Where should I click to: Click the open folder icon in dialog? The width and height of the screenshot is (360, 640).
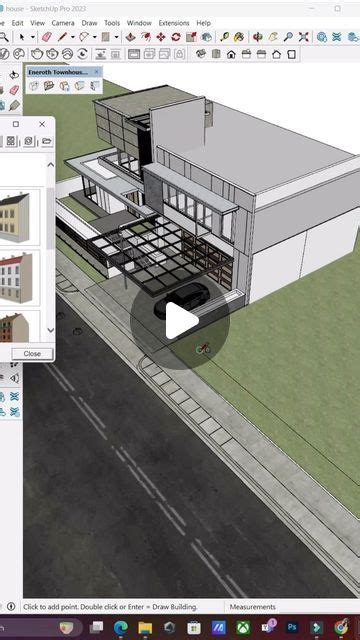47,141
